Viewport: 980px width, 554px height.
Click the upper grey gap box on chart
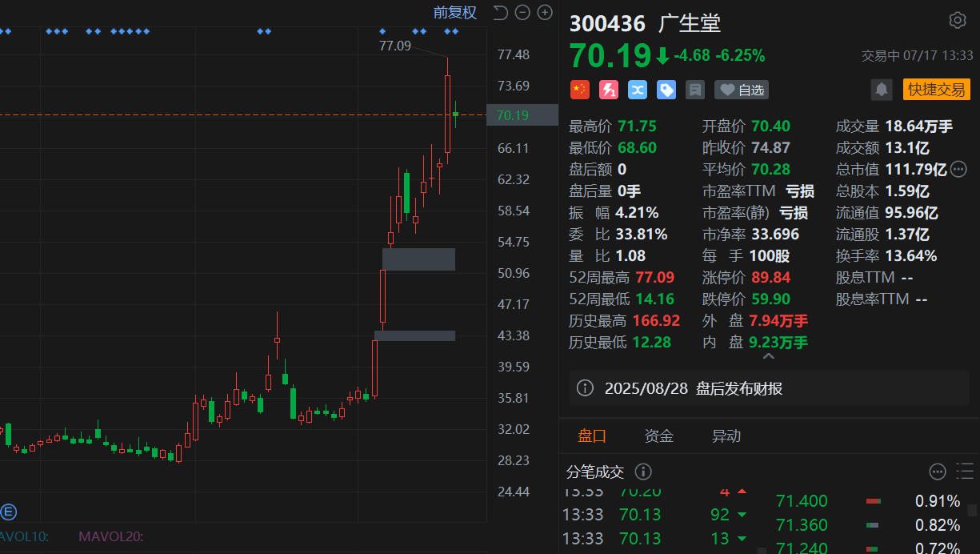pos(418,259)
